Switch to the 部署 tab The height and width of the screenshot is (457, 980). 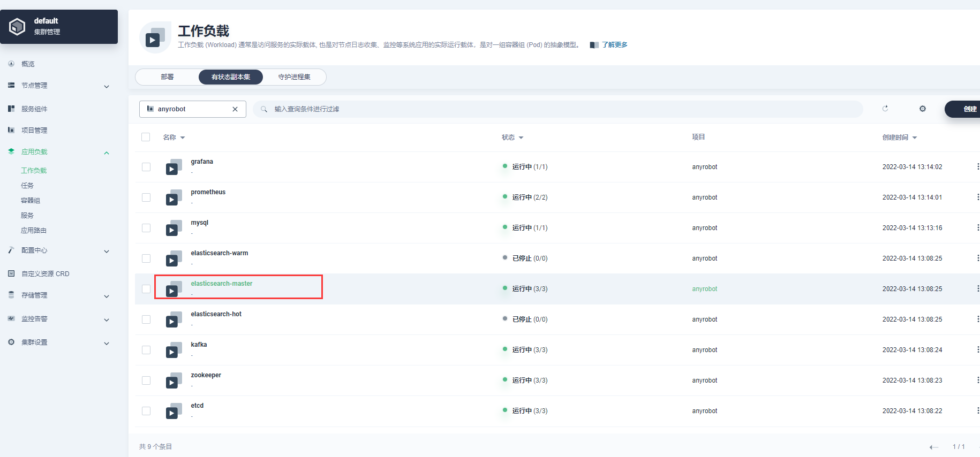tap(167, 77)
